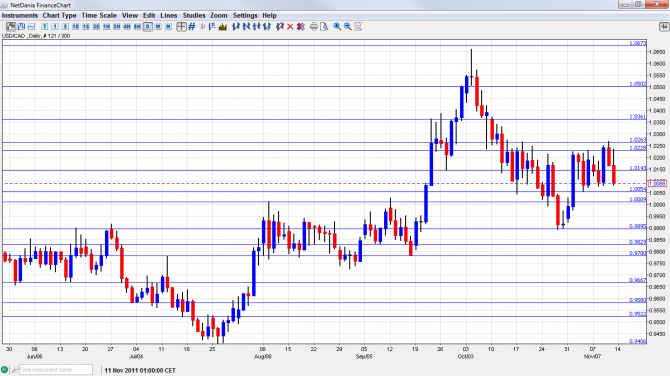670x376 pixels.
Task: Click the zoom out magnifier icon
Action: tap(347, 26)
